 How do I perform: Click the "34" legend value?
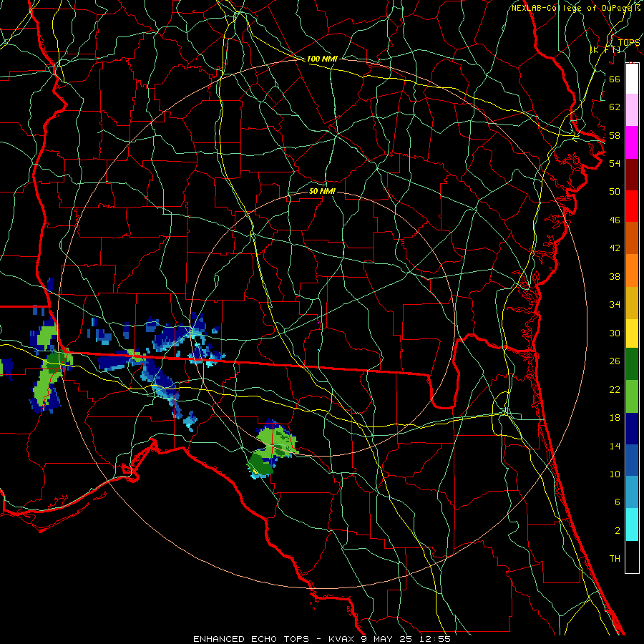615,305
